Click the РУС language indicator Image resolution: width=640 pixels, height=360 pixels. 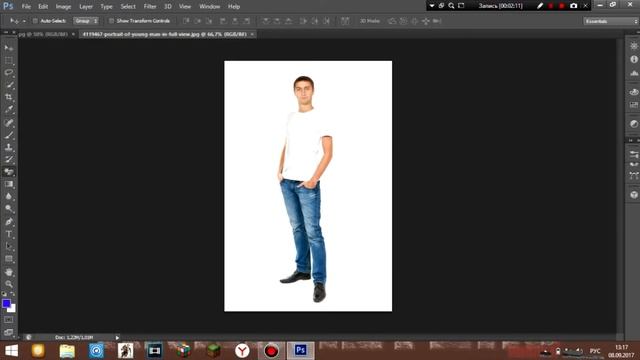point(595,351)
